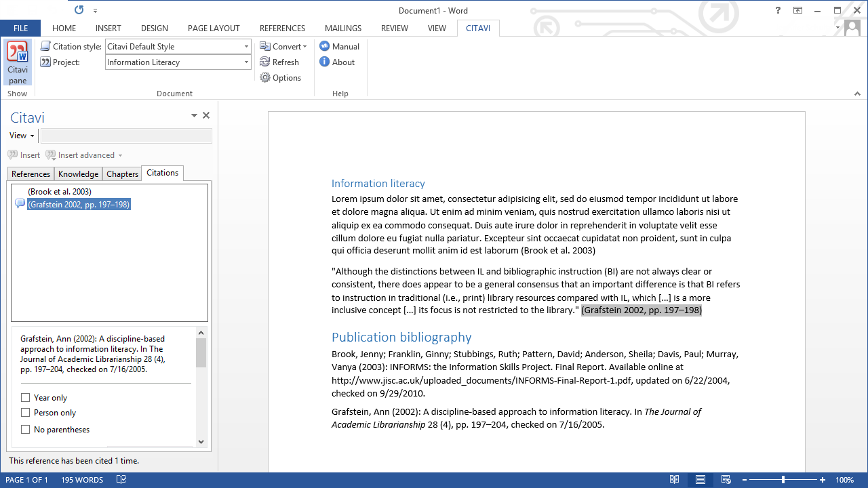868x488 pixels.
Task: Switch to VIEW ribbon tab
Action: tap(437, 28)
